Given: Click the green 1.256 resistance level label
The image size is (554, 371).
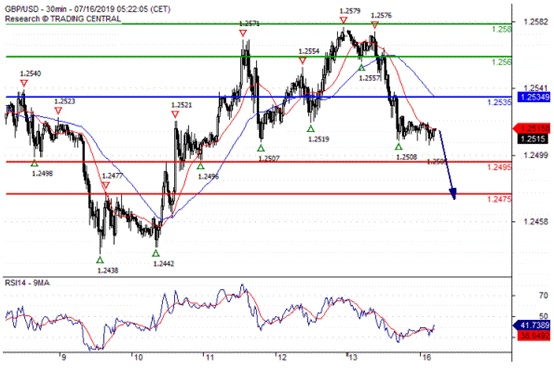Looking at the screenshot, I should point(501,62).
